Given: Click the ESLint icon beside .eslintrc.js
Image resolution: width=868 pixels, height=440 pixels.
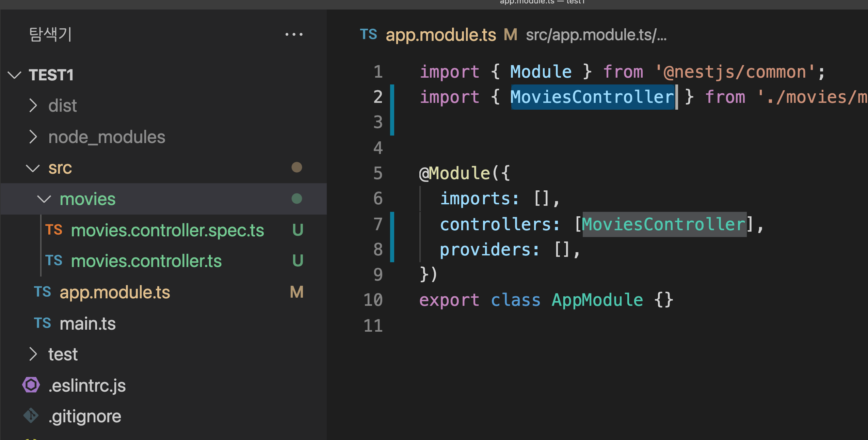Looking at the screenshot, I should pyautogui.click(x=31, y=385).
